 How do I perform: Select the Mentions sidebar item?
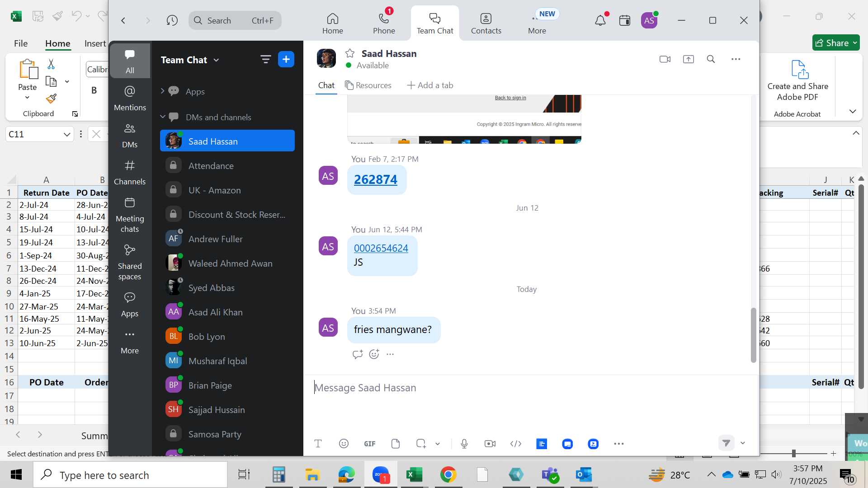(x=130, y=98)
